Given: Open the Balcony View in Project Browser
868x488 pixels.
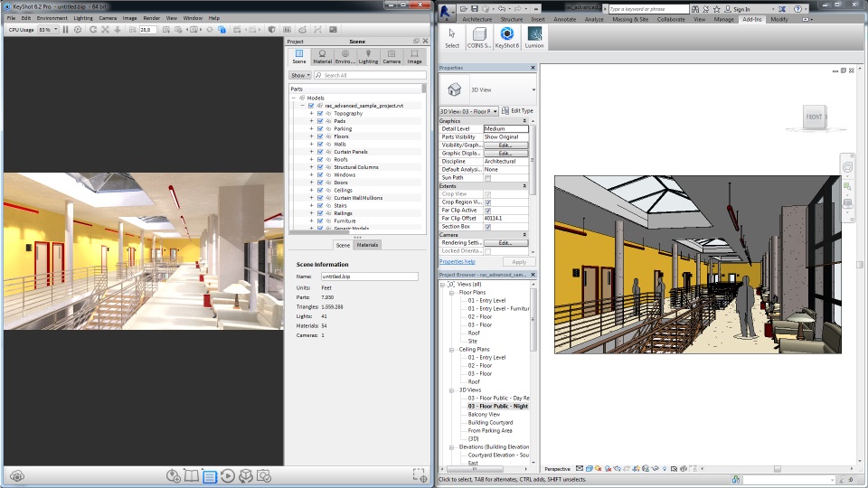Looking at the screenshot, I should tap(484, 414).
